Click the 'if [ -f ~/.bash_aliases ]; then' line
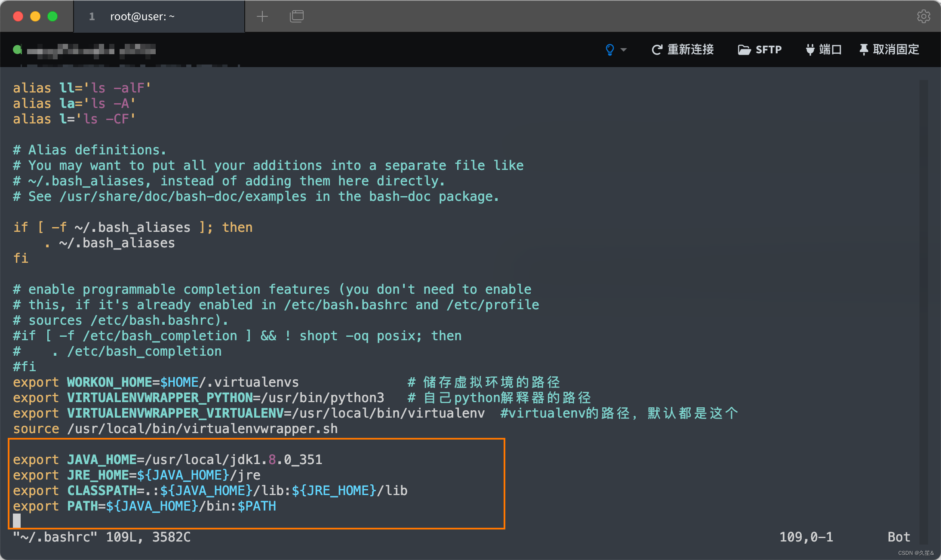This screenshot has width=941, height=560. pyautogui.click(x=133, y=228)
